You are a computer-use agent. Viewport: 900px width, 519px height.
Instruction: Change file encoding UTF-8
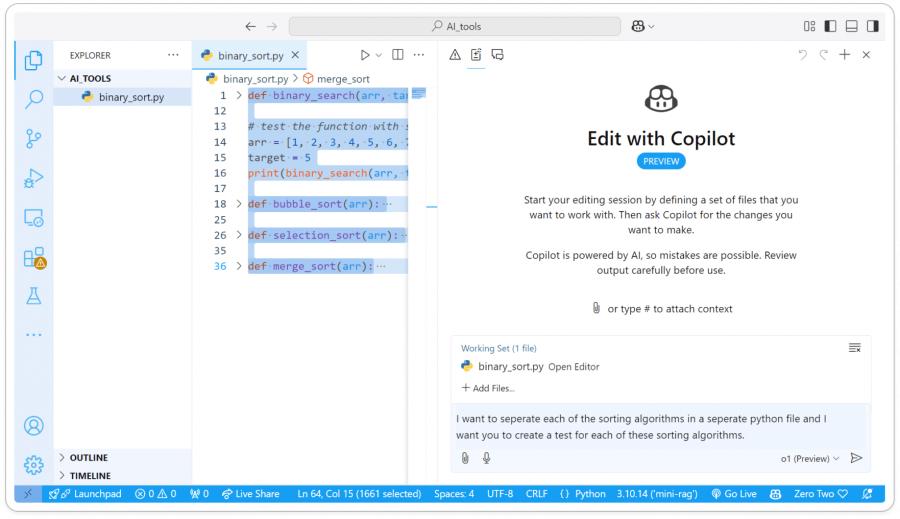click(500, 494)
